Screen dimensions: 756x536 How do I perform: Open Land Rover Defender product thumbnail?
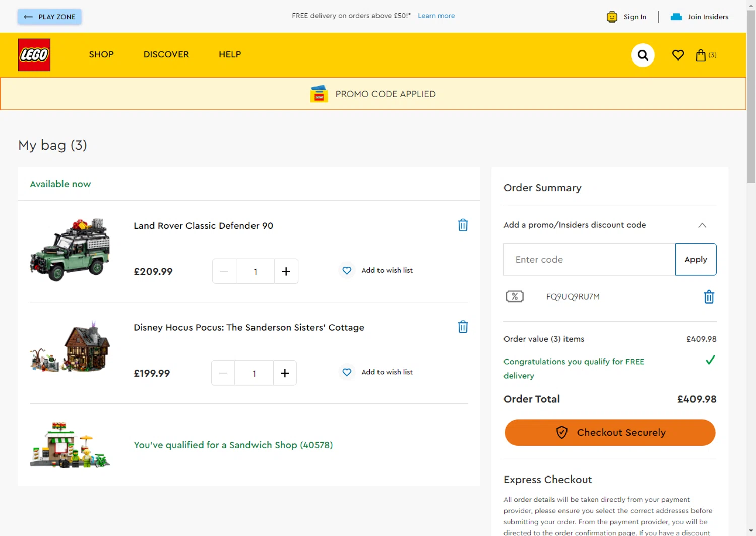[x=70, y=250]
